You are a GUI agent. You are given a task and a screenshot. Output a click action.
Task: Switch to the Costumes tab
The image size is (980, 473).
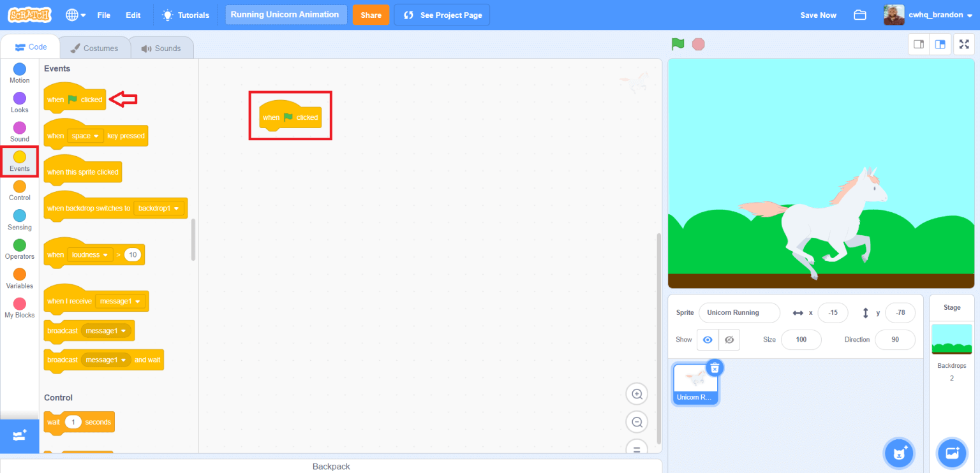[x=94, y=47]
